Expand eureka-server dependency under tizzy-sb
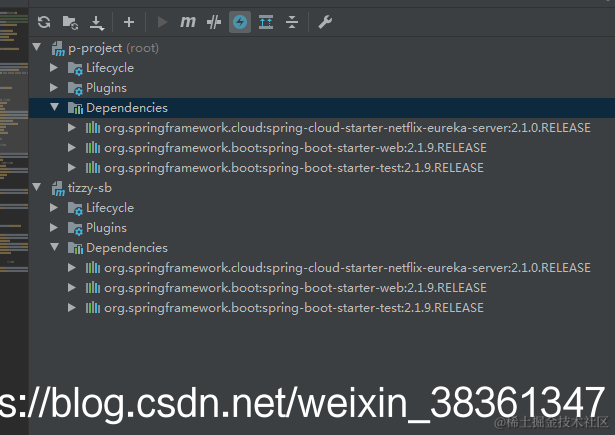The height and width of the screenshot is (435, 615). [x=71, y=268]
